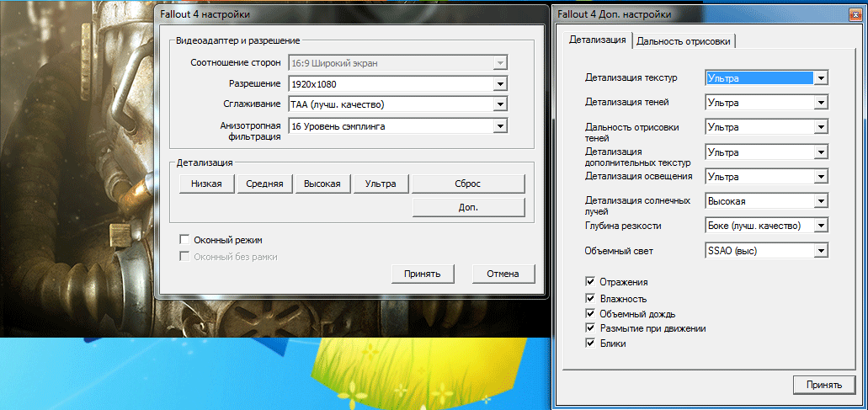
Task: Toggle the Размытие при движении checkbox
Action: tap(590, 328)
